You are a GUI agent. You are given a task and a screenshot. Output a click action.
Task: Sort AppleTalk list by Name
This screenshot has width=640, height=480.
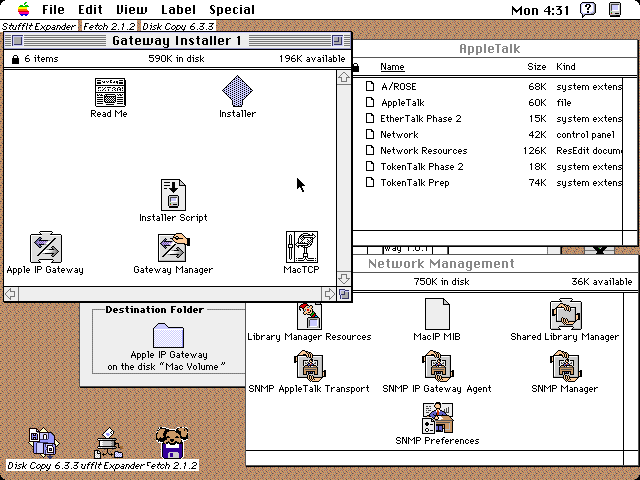tap(392, 67)
